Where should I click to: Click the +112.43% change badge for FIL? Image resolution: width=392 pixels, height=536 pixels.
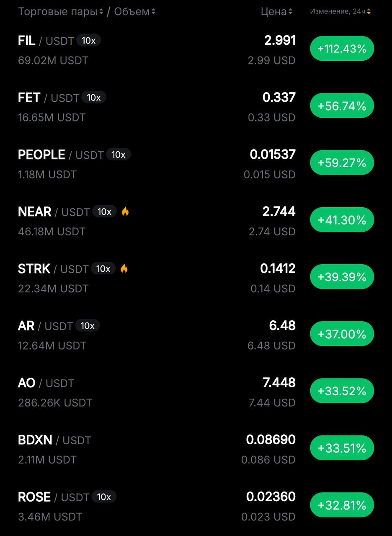(342, 49)
